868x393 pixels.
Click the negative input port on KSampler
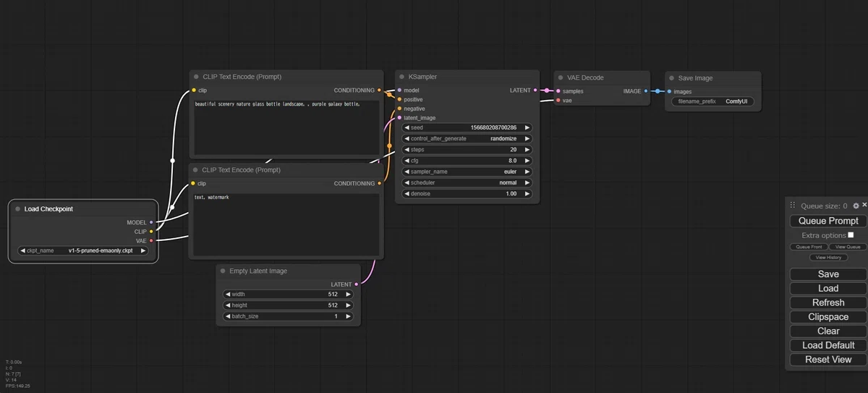[x=399, y=109]
